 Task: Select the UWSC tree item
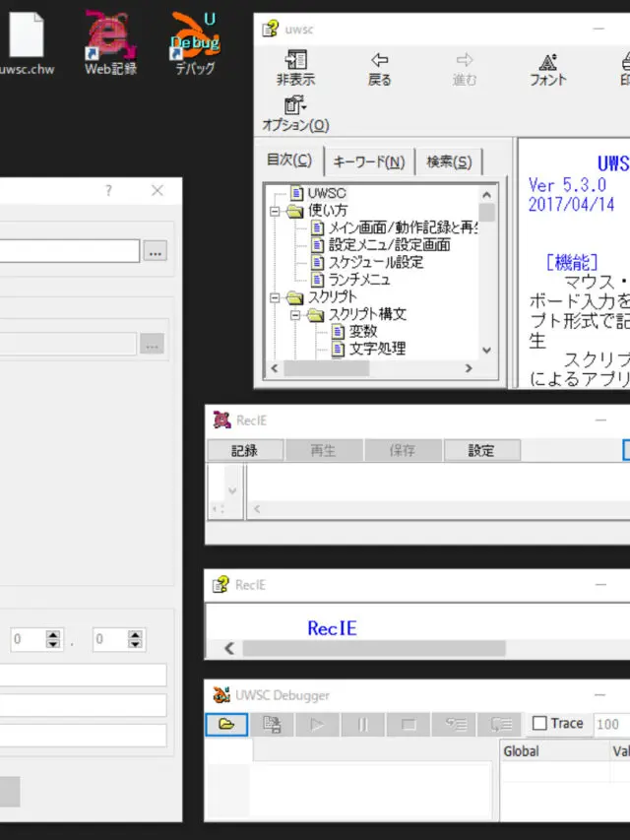tap(327, 193)
